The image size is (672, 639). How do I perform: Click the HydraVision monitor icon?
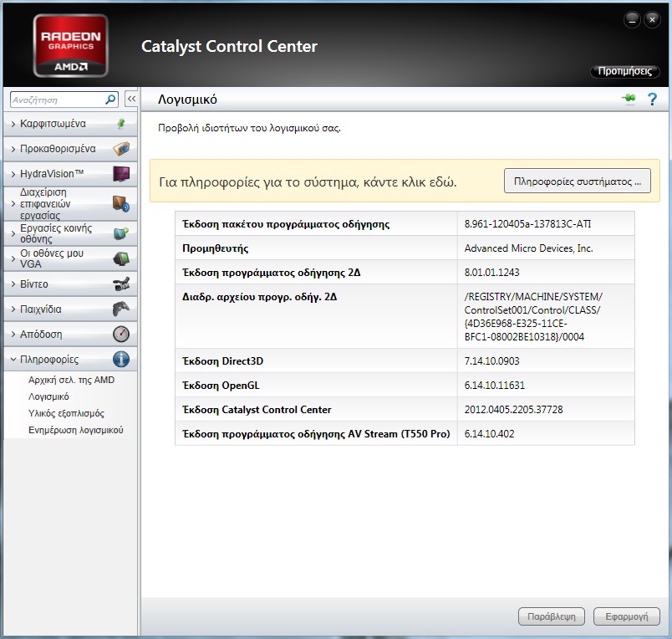click(x=121, y=174)
